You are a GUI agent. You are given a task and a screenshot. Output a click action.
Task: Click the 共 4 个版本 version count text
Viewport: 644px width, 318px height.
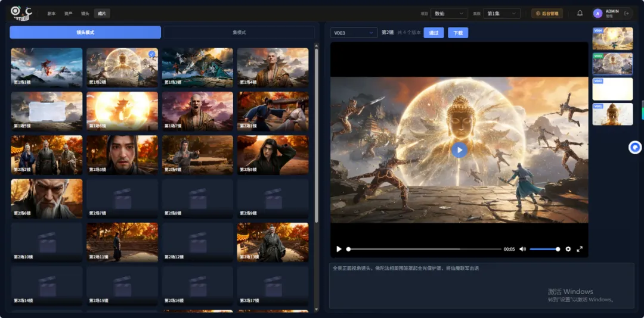[x=409, y=33]
